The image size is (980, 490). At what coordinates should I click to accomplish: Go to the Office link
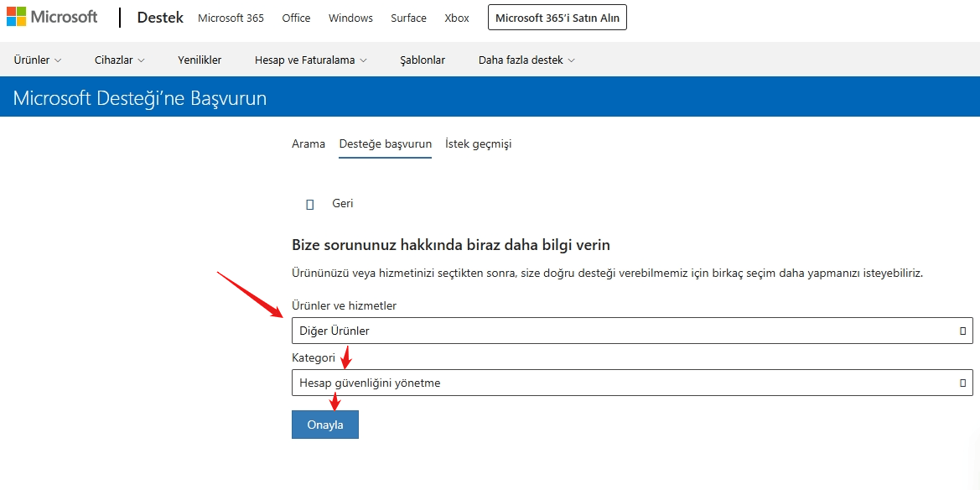296,18
